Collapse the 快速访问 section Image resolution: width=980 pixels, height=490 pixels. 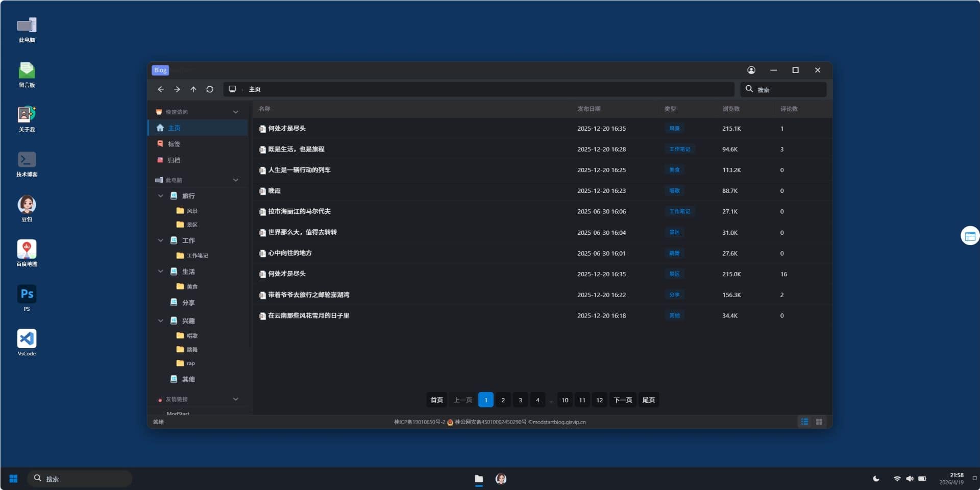tap(235, 112)
